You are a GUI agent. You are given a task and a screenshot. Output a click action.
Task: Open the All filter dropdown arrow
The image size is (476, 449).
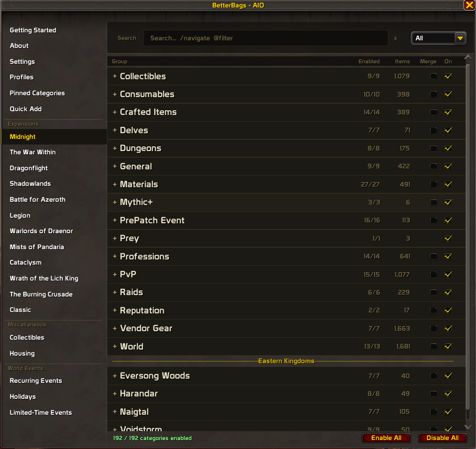[460, 38]
